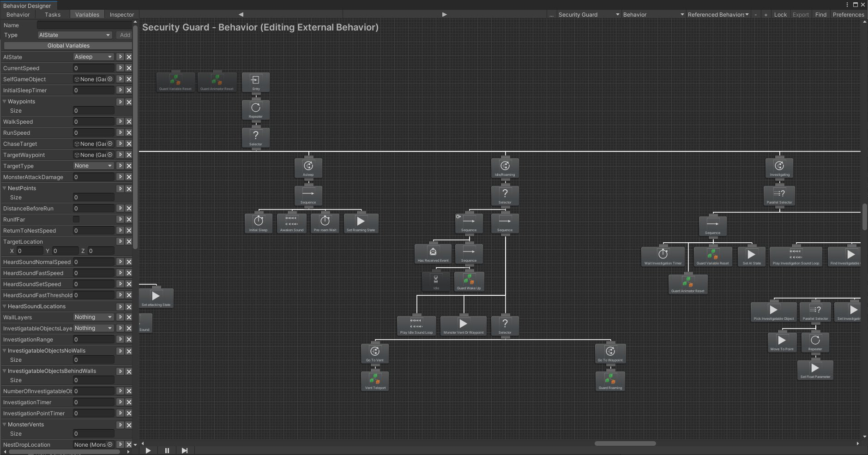This screenshot has height=455, width=868.
Task: Collapse the MonsterVents array
Action: [5, 425]
